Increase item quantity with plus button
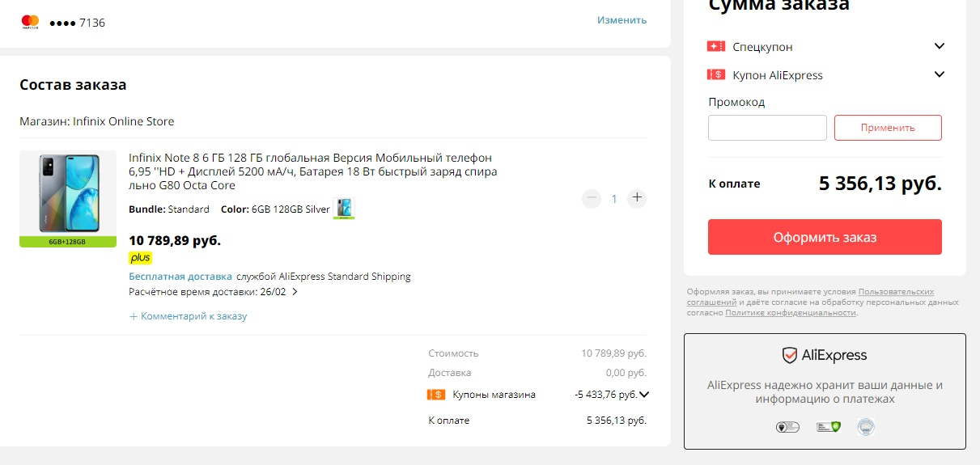980x465 pixels. [637, 198]
